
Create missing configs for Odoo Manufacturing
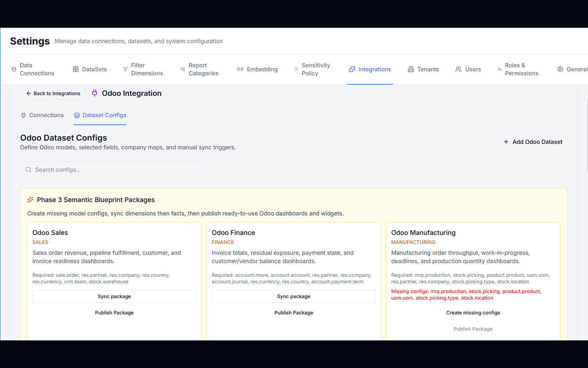tap(473, 312)
